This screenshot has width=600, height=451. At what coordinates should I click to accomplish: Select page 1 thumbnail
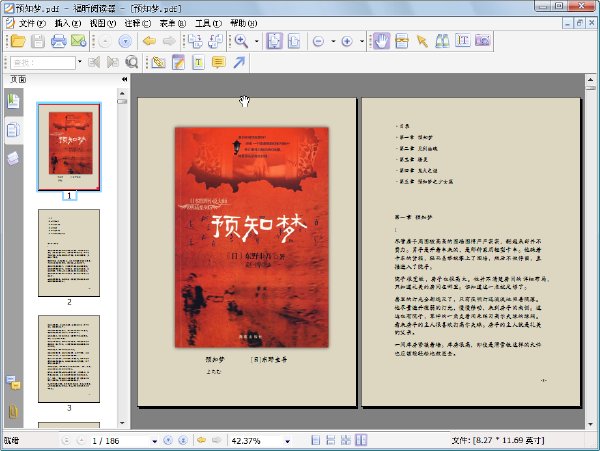pos(69,147)
